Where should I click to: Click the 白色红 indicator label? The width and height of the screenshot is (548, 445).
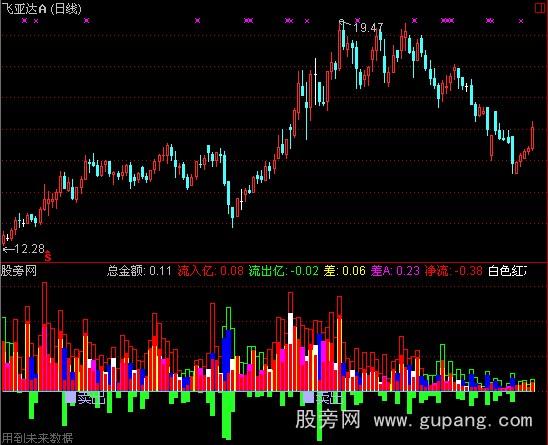pyautogui.click(x=507, y=271)
